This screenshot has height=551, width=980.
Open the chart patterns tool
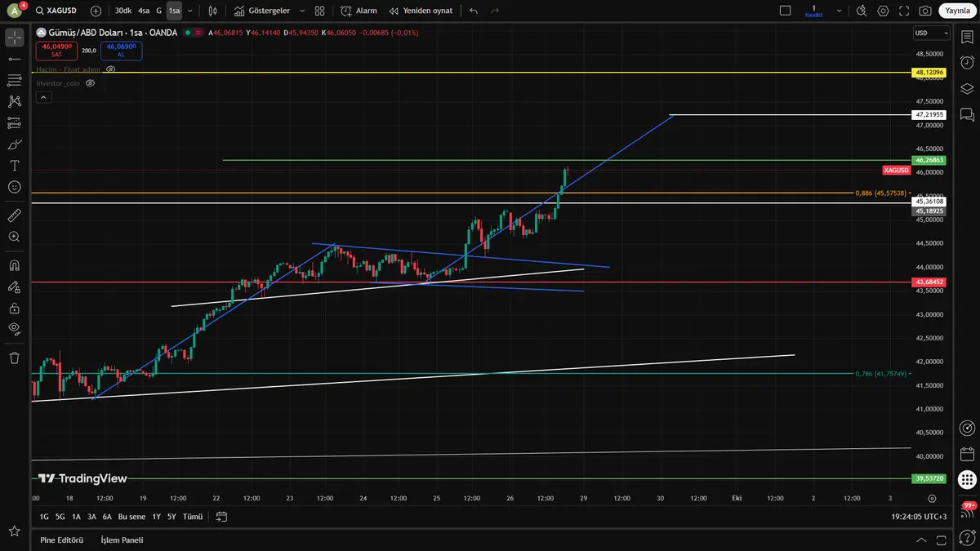coord(14,101)
